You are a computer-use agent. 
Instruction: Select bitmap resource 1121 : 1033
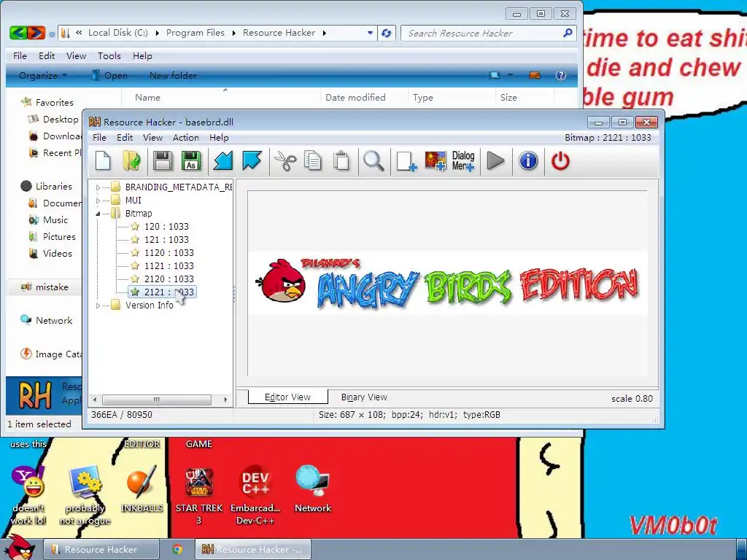(169, 266)
